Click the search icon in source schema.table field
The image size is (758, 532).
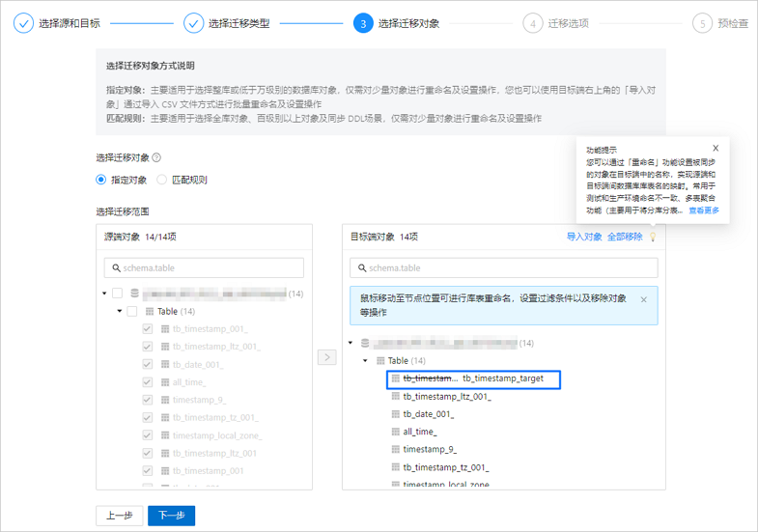116,267
